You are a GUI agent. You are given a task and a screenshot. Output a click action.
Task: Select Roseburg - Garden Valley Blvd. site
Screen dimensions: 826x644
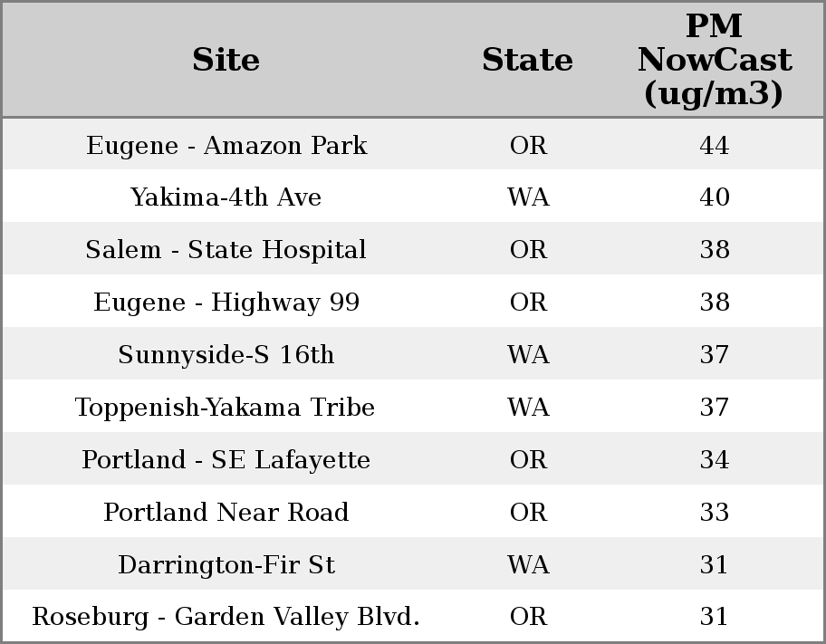226,617
